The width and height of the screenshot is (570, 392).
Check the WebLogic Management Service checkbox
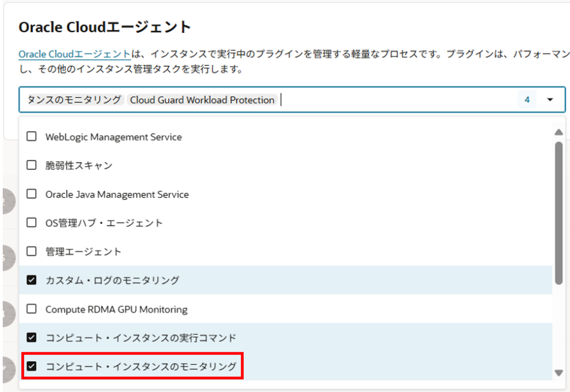(32, 137)
